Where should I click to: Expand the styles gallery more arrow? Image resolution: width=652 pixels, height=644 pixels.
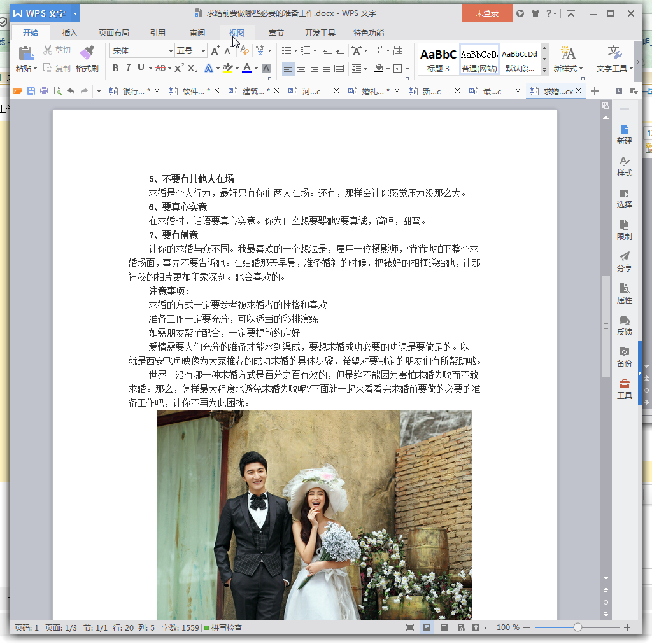point(544,70)
